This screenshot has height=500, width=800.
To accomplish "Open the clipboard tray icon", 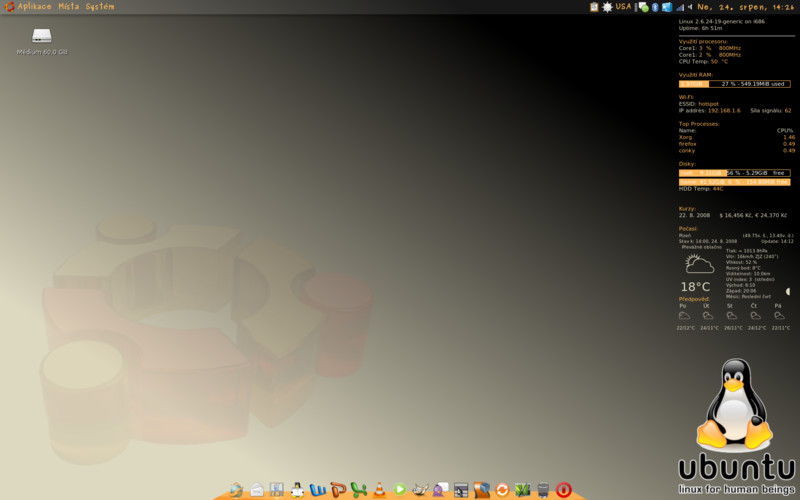I will pyautogui.click(x=594, y=7).
